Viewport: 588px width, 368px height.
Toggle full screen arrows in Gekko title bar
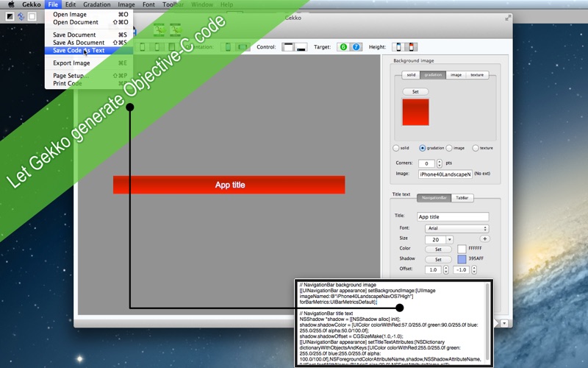(x=508, y=18)
